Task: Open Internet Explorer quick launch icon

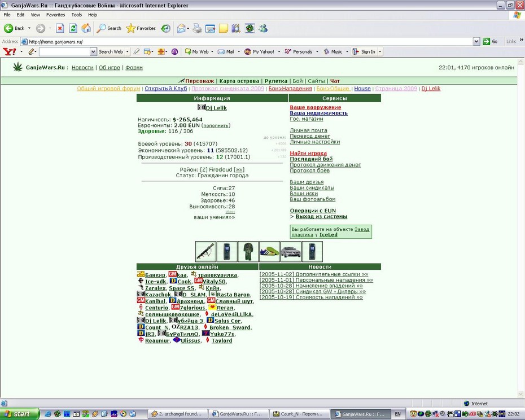Action: pyautogui.click(x=48, y=414)
